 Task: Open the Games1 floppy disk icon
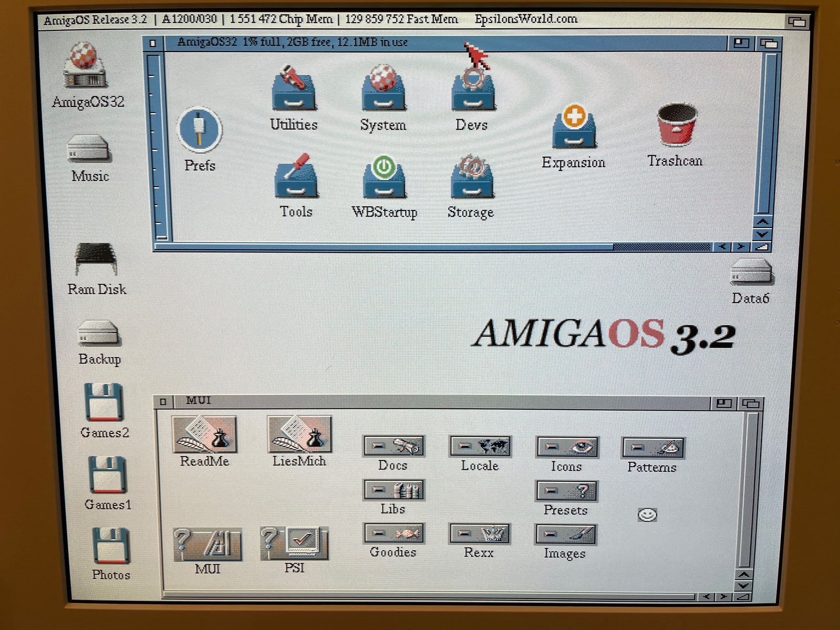click(107, 475)
